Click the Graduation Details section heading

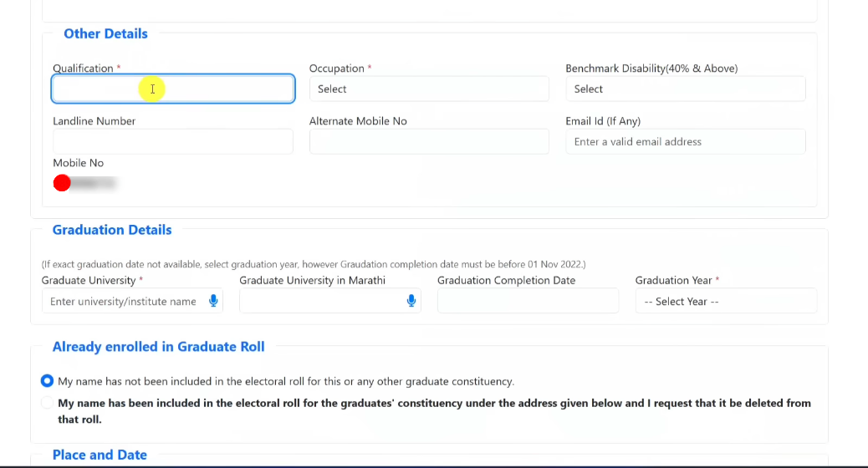click(x=112, y=230)
